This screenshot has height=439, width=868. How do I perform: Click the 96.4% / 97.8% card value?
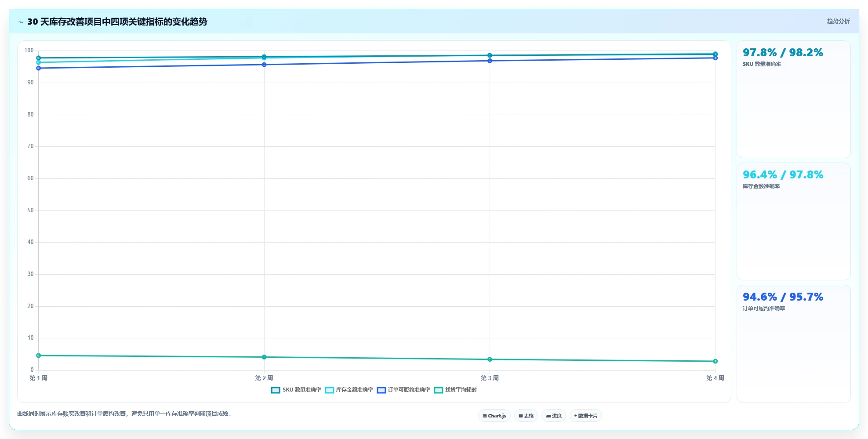point(783,174)
